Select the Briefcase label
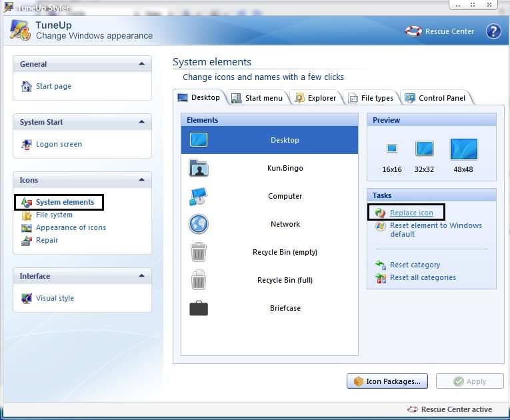Screen dimensions: 510x420 click(285, 308)
